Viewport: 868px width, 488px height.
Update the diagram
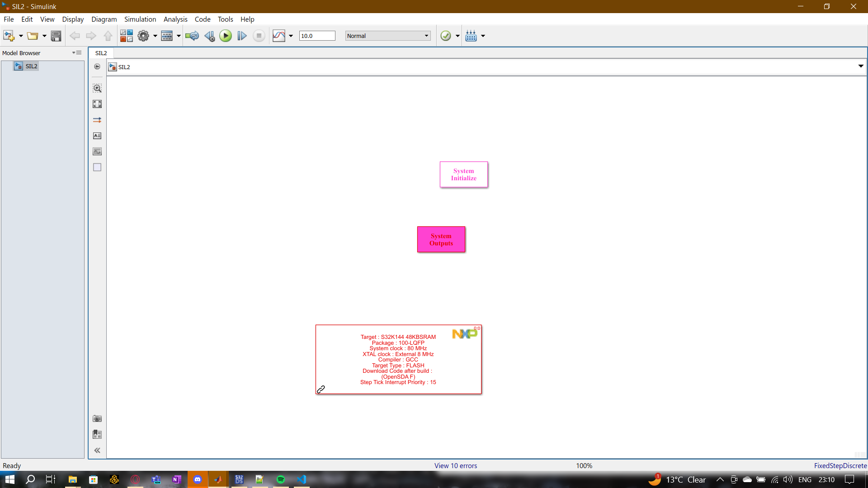[192, 36]
